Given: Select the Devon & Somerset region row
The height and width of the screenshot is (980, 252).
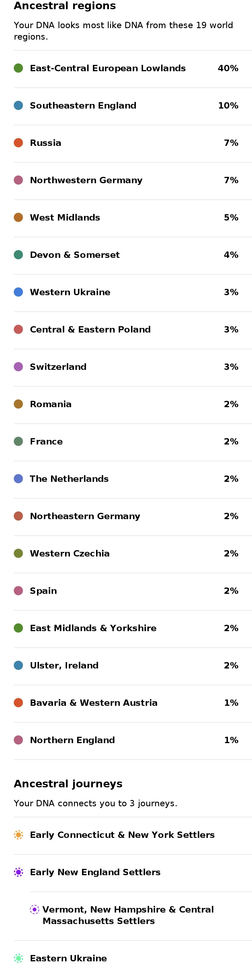Looking at the screenshot, I should (133, 255).
